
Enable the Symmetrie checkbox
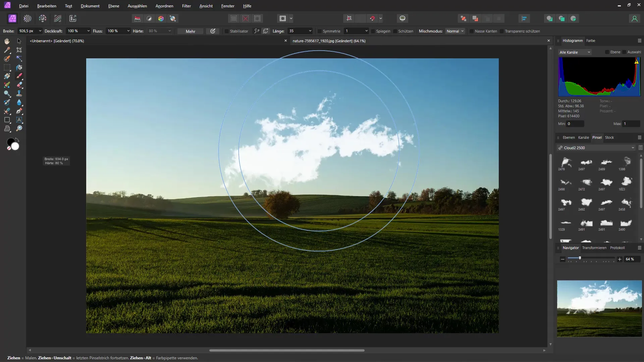click(320, 31)
